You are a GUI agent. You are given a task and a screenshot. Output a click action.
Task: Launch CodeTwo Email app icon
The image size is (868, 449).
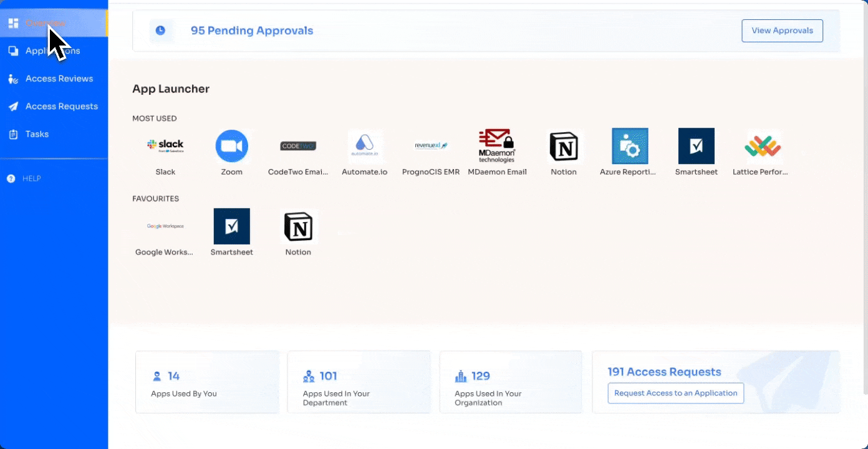click(298, 146)
